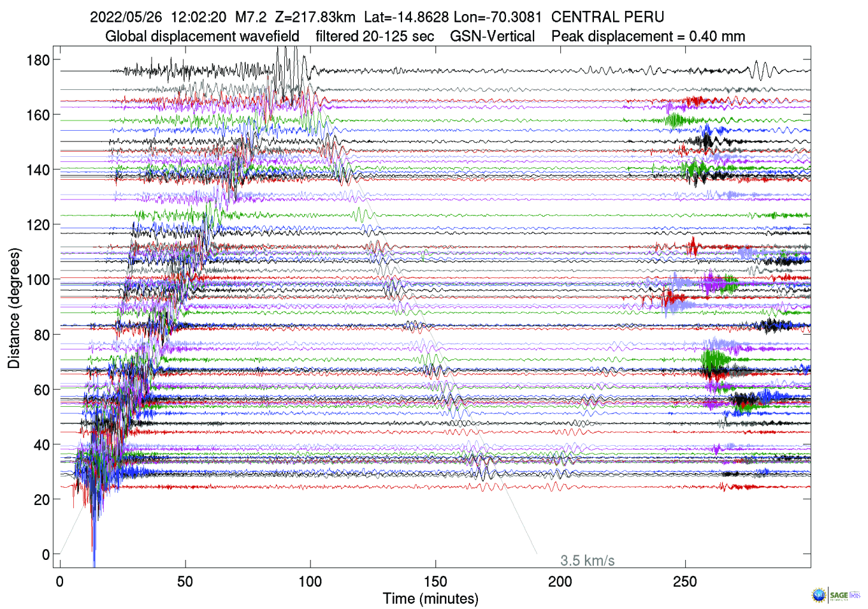
Task: Click the M7.2 magnitude text
Action: 250,17
